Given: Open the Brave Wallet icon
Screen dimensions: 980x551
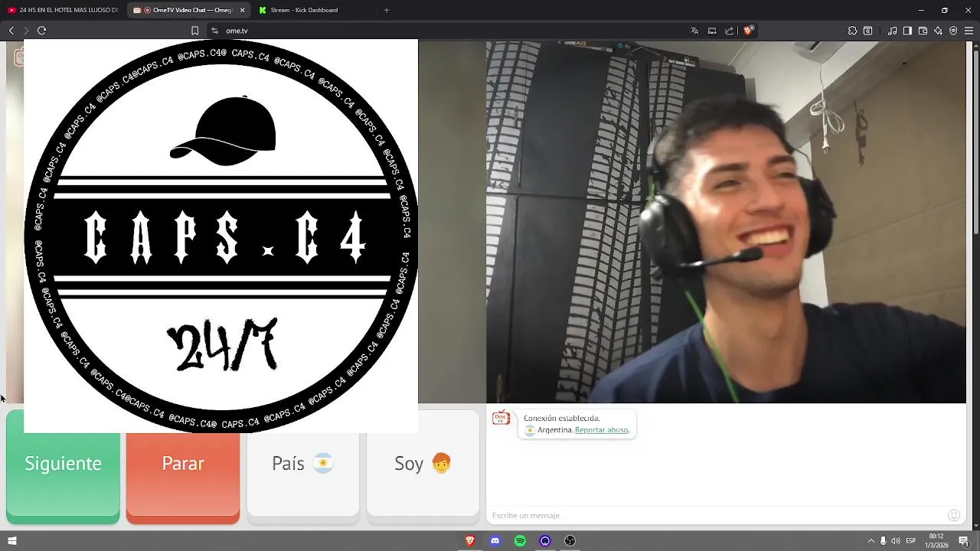Looking at the screenshot, I should [x=923, y=31].
